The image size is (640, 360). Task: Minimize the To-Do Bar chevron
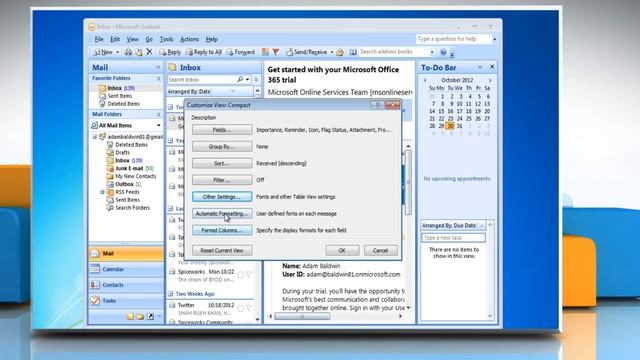tap(480, 67)
